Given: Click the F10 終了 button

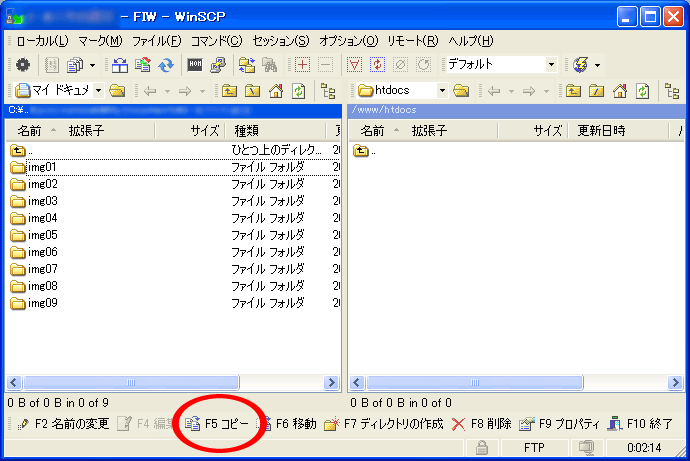Looking at the screenshot, I should coord(640,424).
